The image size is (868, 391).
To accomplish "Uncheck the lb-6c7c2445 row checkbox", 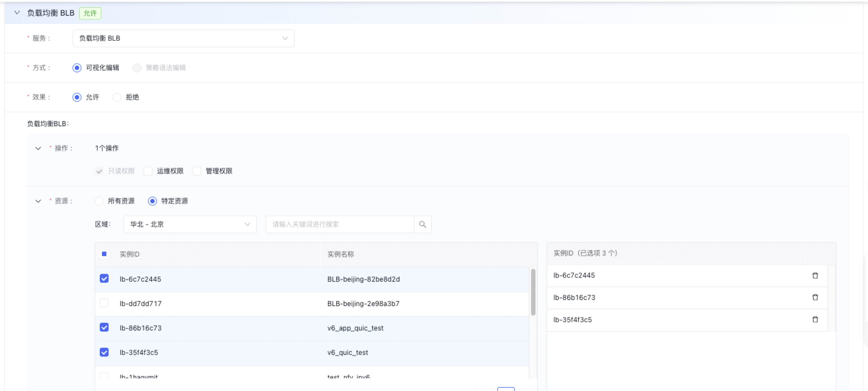I will coord(104,279).
